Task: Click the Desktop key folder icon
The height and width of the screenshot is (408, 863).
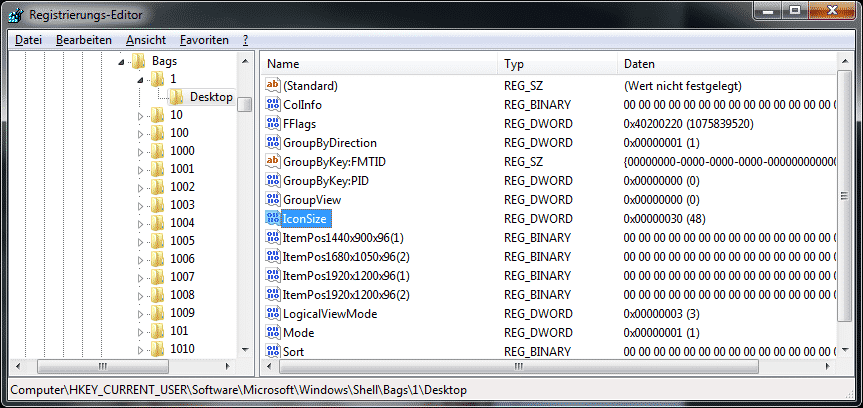Action: click(x=176, y=97)
